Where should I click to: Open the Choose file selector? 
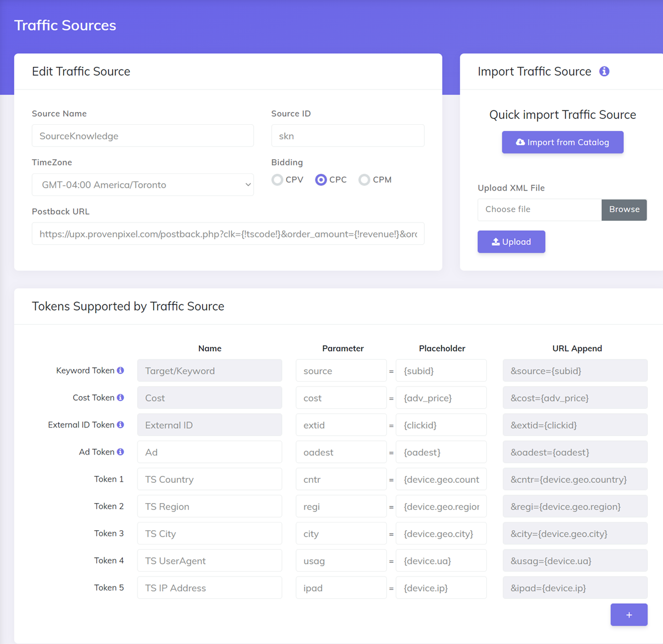coord(539,209)
